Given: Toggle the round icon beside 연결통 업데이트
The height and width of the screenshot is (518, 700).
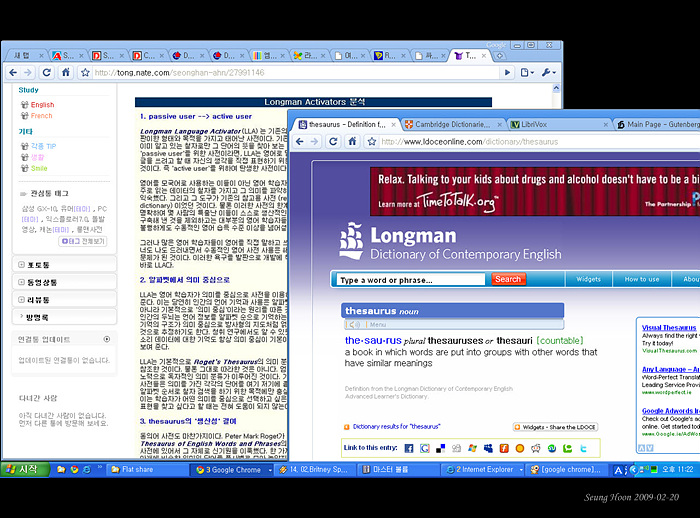Looking at the screenshot, I should [x=107, y=339].
